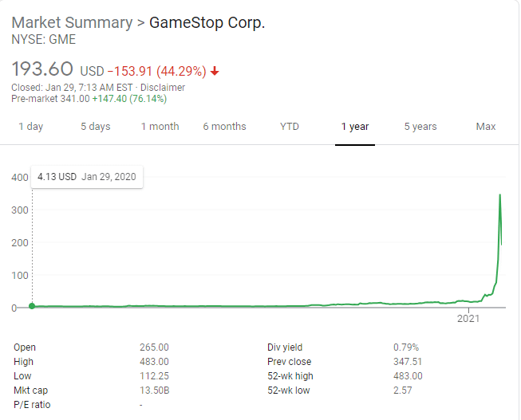Click the 52-wk high value 483.00
The image size is (521, 420).
408,376
